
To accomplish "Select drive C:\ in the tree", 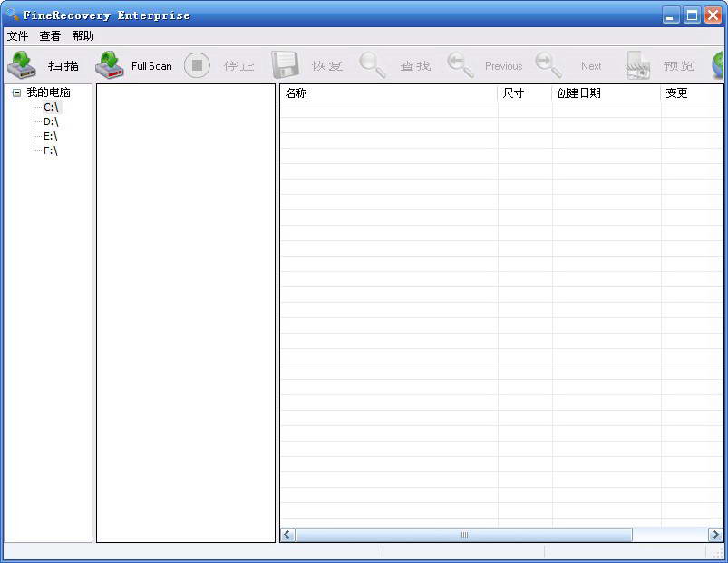I will click(x=51, y=107).
